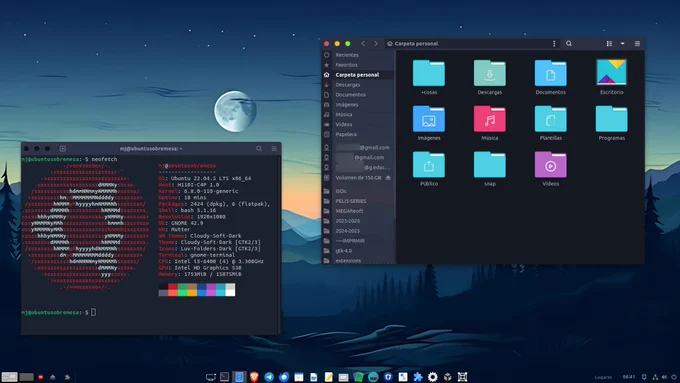680x383 pixels.
Task: Open the extensions bookmark in sidebar
Action: click(x=348, y=261)
